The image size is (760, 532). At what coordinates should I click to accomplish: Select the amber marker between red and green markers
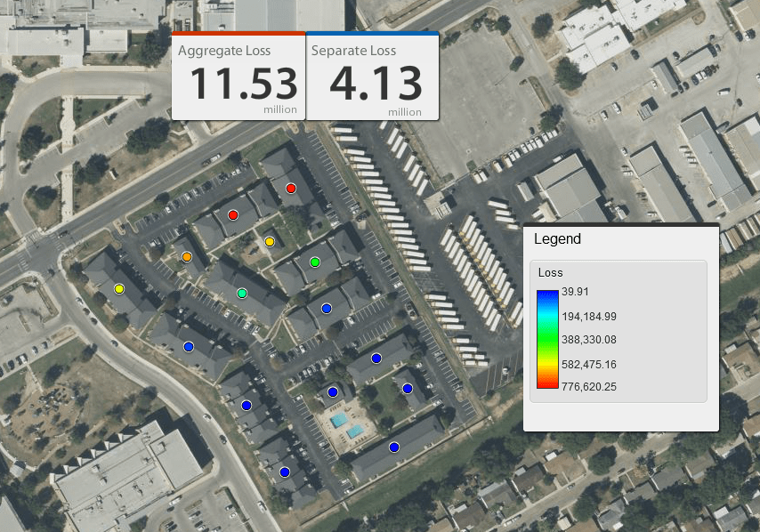click(270, 242)
